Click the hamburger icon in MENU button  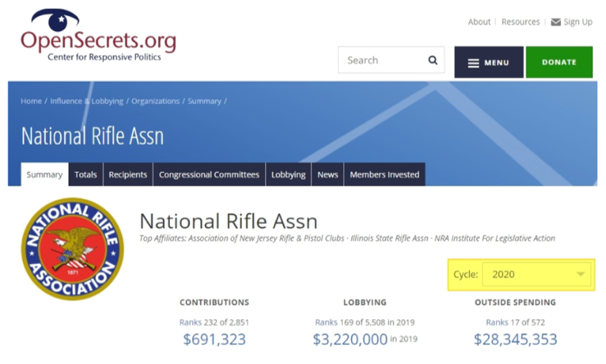473,63
